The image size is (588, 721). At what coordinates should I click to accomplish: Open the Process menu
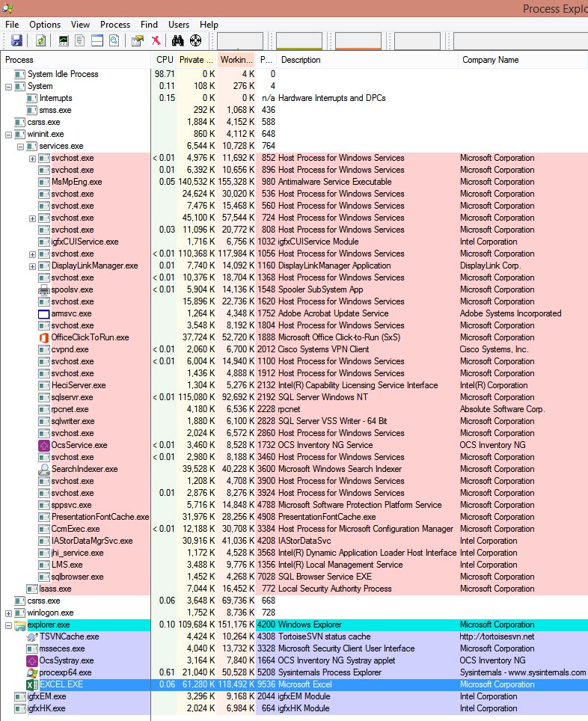115,25
